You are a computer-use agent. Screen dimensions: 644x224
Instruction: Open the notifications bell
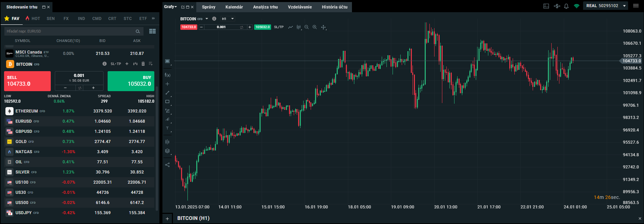[566, 6]
